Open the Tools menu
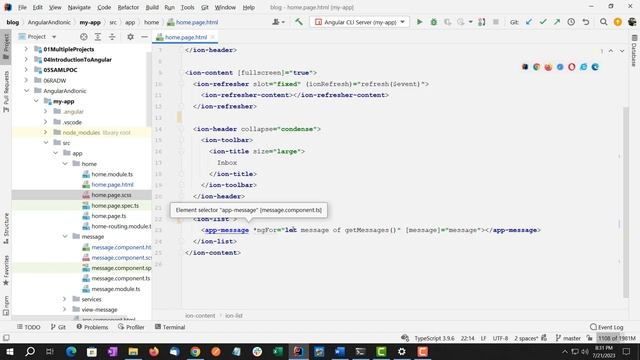This screenshot has height=360, width=640. point(187,7)
